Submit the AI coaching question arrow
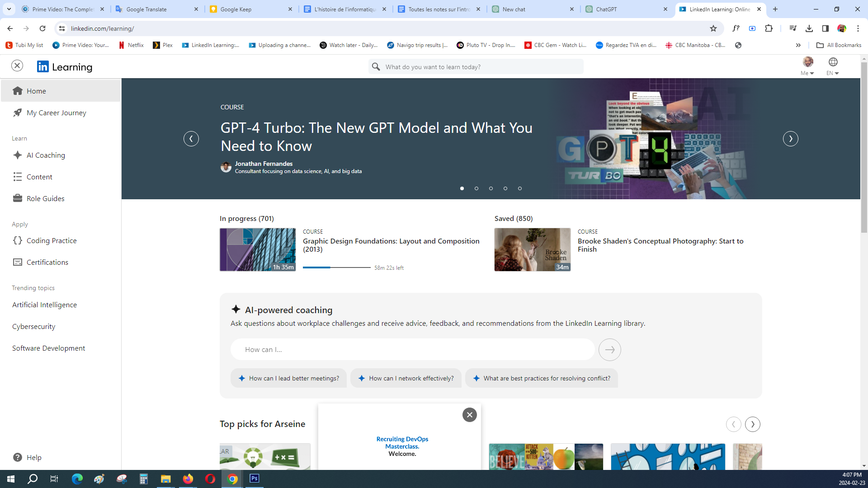The width and height of the screenshot is (868, 488). point(609,349)
